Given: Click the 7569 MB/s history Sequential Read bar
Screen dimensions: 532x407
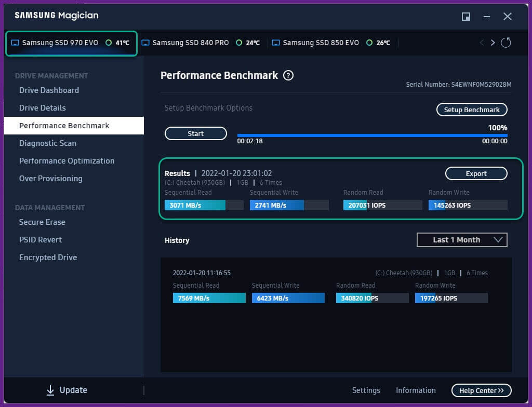Looking at the screenshot, I should 209,298.
